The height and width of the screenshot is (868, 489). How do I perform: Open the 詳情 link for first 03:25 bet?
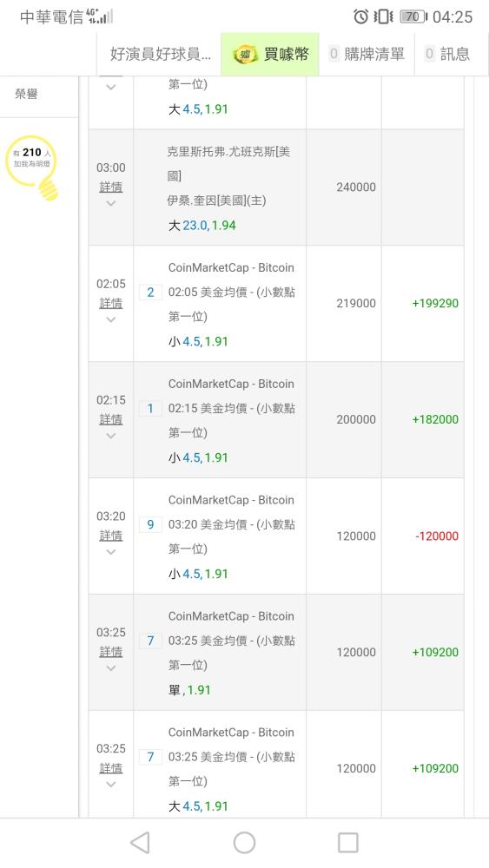coord(111,652)
